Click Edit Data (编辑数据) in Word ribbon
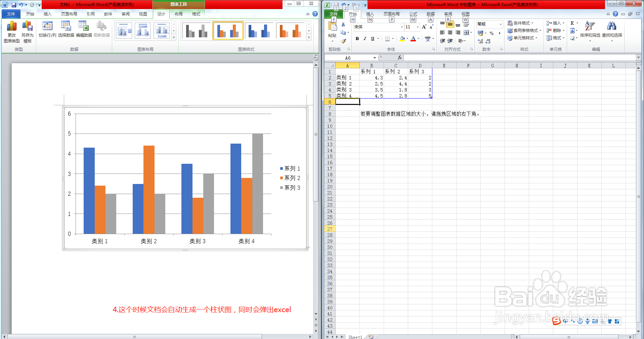 coord(84,29)
